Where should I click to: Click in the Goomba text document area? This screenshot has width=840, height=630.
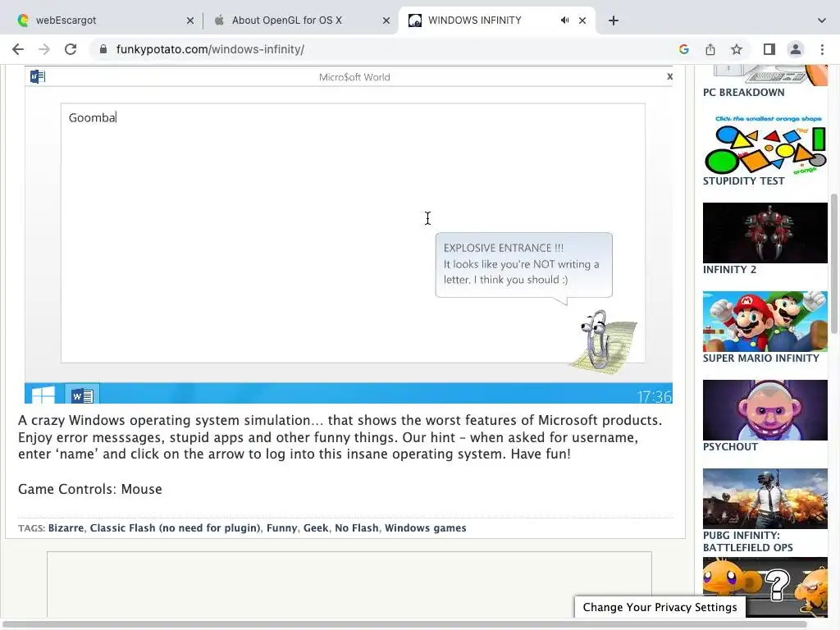[x=353, y=233]
